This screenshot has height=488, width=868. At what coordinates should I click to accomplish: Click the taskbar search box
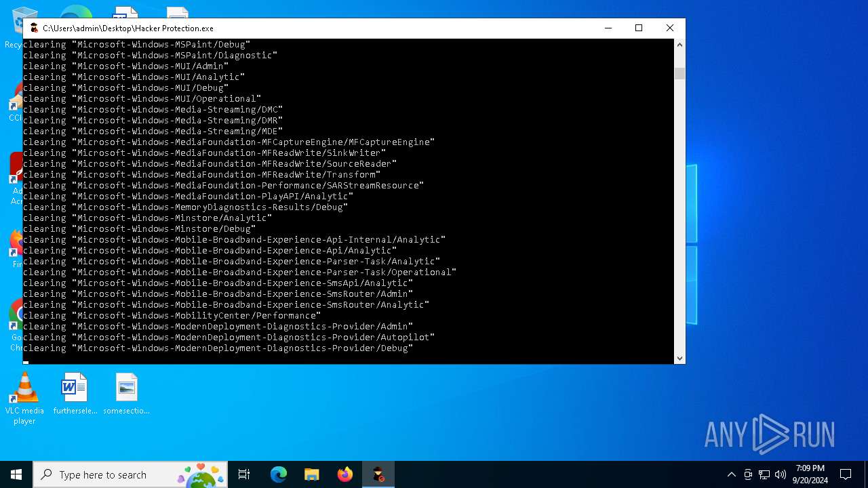click(x=130, y=474)
